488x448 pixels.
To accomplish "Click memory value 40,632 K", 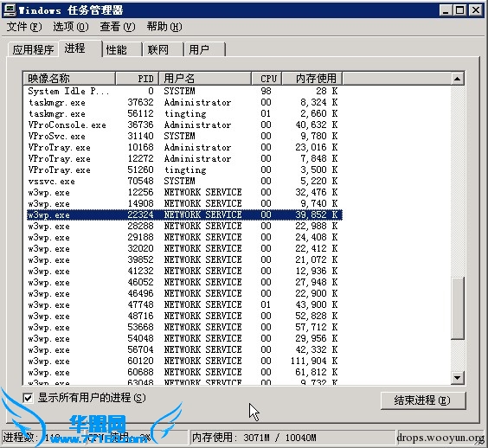I will point(317,125).
